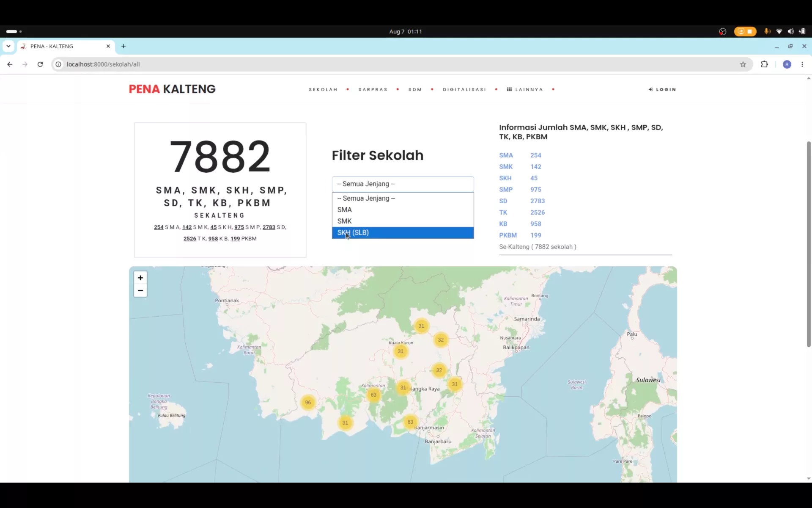Click the 31 cluster near Kuala Kurun

point(401,351)
